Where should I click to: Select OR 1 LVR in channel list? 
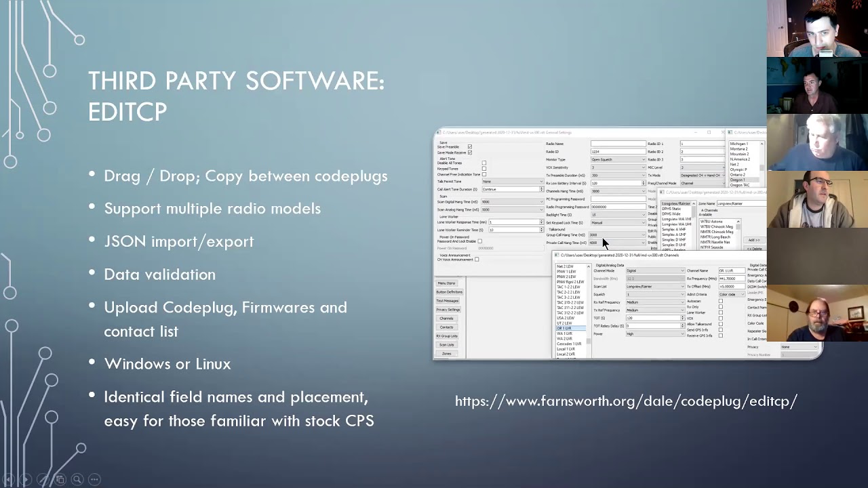[x=570, y=329]
